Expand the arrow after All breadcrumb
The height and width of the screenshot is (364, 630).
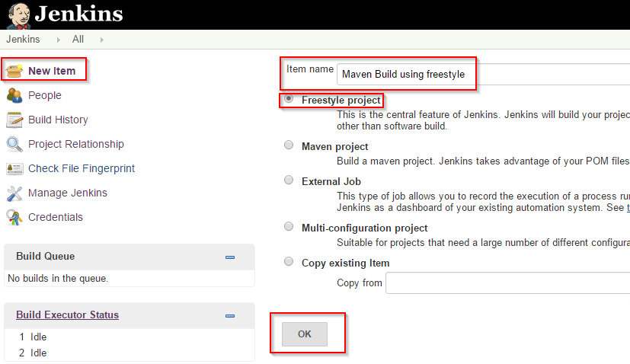(101, 40)
